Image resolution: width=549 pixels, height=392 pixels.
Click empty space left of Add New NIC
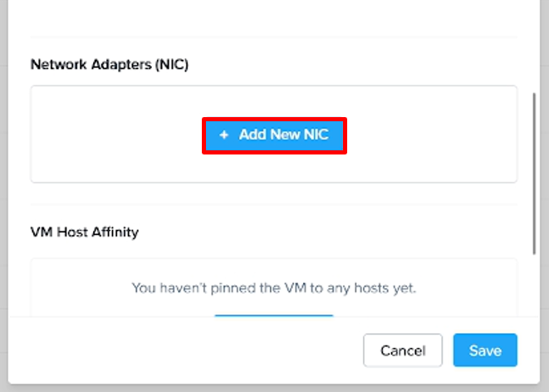coord(116,135)
